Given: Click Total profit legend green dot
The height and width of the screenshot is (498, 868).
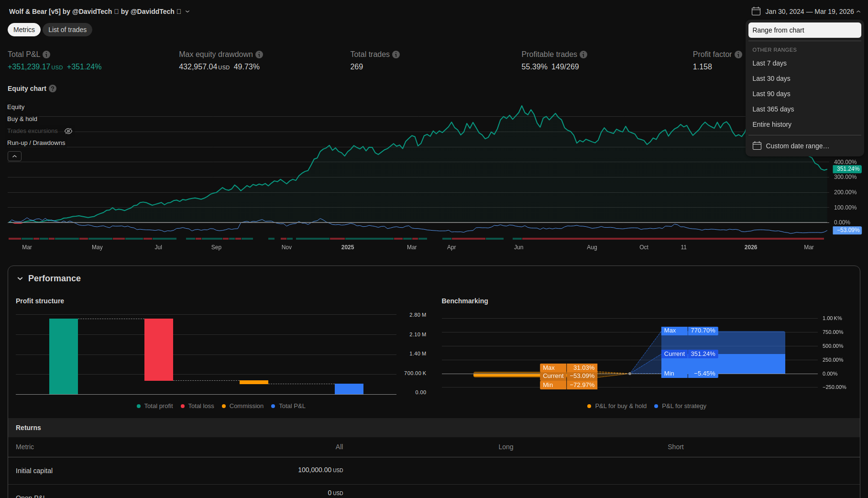Looking at the screenshot, I should (139, 406).
